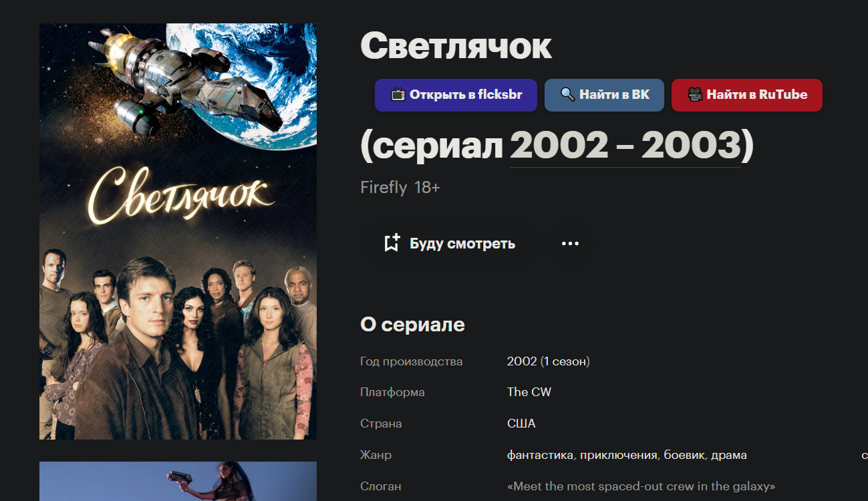Select the США country link

521,424
